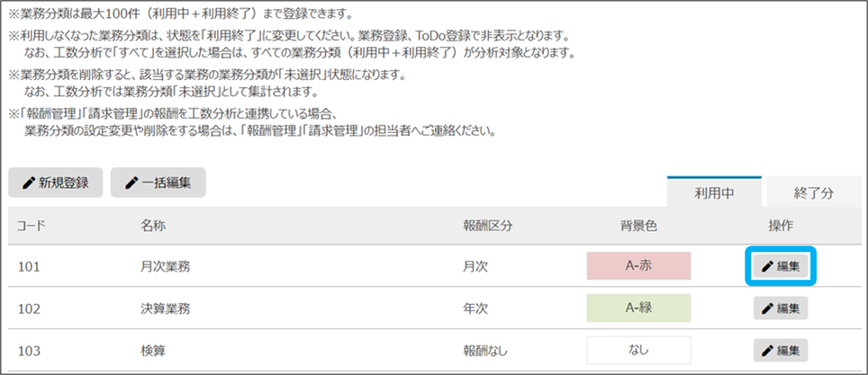
Task: Switch to the 利用中 tab
Action: click(x=715, y=192)
